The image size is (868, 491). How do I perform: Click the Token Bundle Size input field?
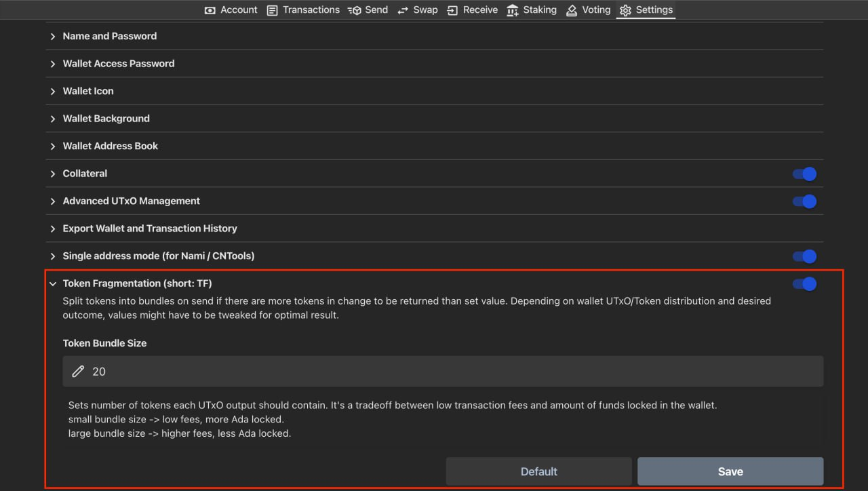click(x=443, y=371)
